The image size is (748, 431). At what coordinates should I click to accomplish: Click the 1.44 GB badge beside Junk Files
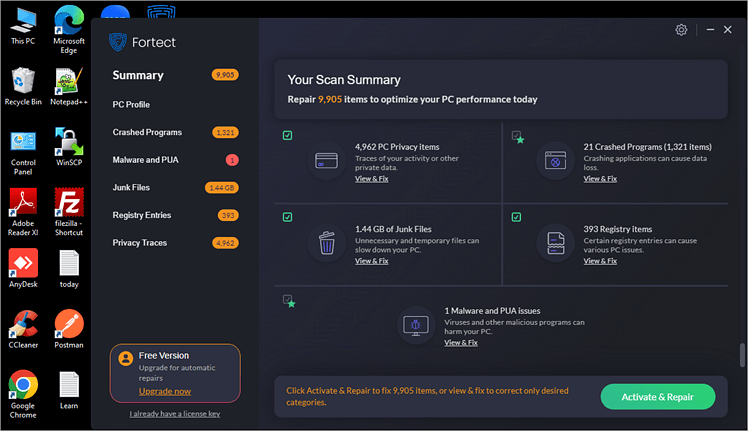click(222, 188)
